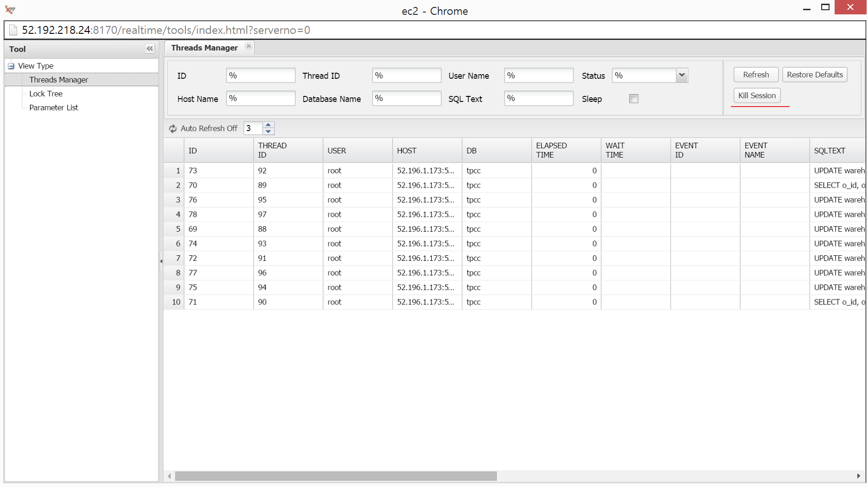
Task: Click the Refresh button
Action: 756,75
